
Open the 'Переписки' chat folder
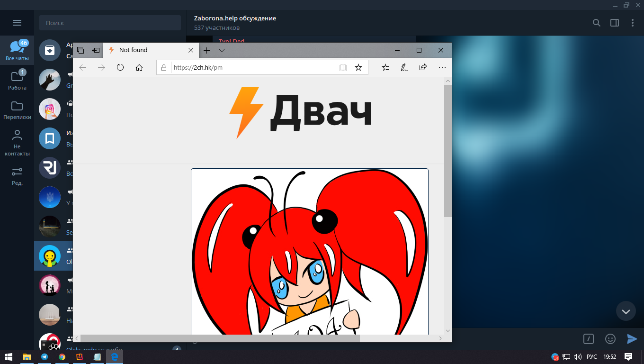17,109
